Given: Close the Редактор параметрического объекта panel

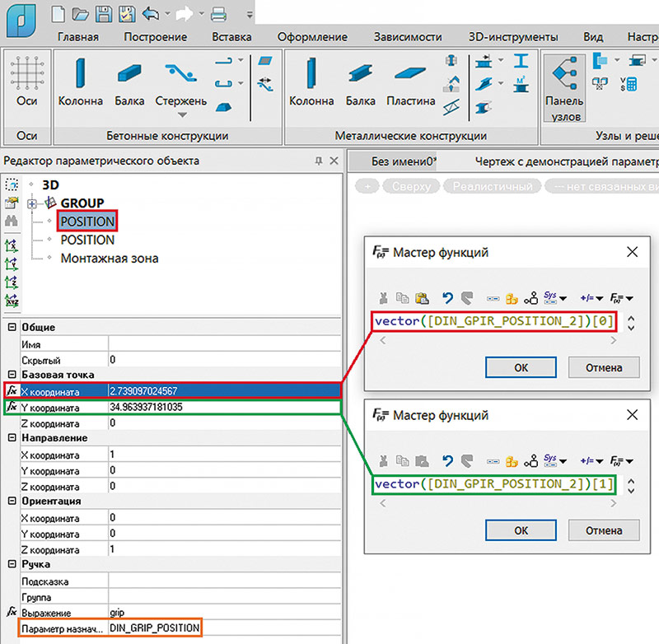Looking at the screenshot, I should point(334,161).
